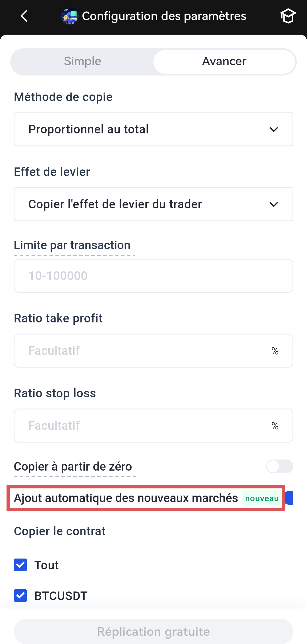Focus the Limite par transaction input field
This screenshot has width=307, height=644.
tap(153, 276)
